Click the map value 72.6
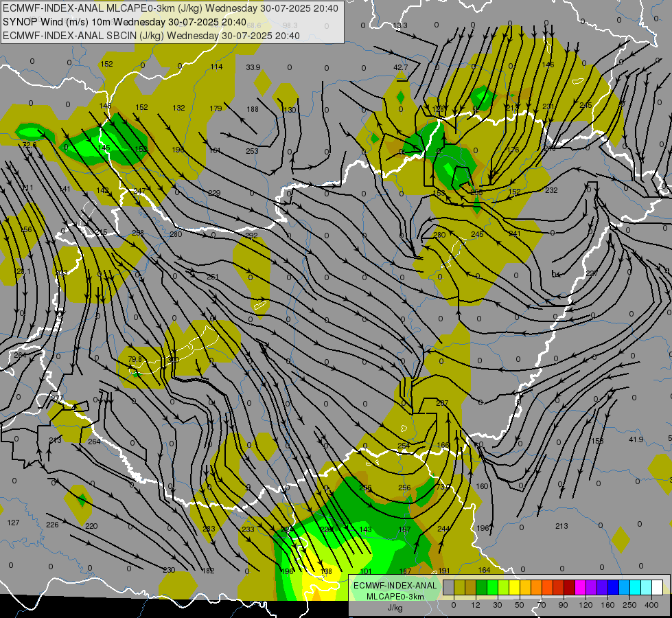The image size is (672, 618). (x=30, y=145)
